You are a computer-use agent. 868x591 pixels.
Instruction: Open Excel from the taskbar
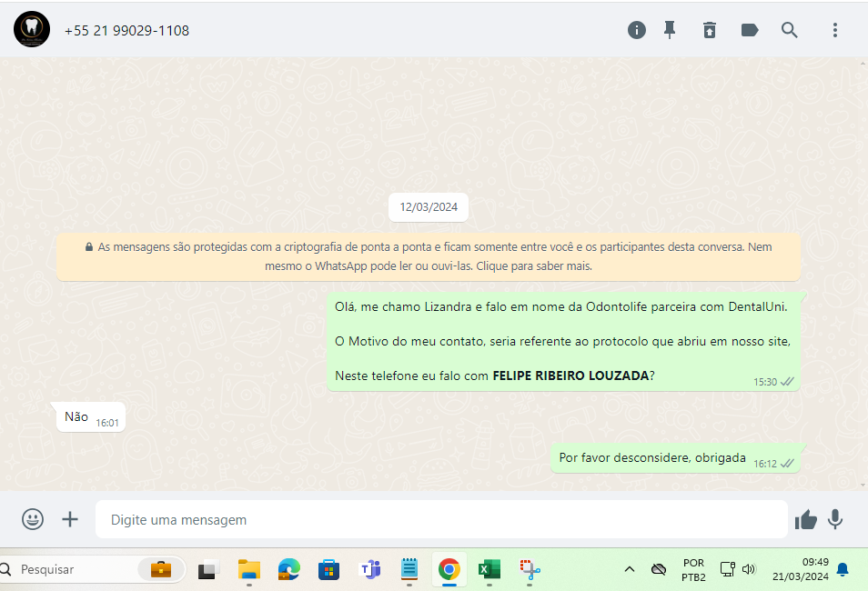(490, 569)
